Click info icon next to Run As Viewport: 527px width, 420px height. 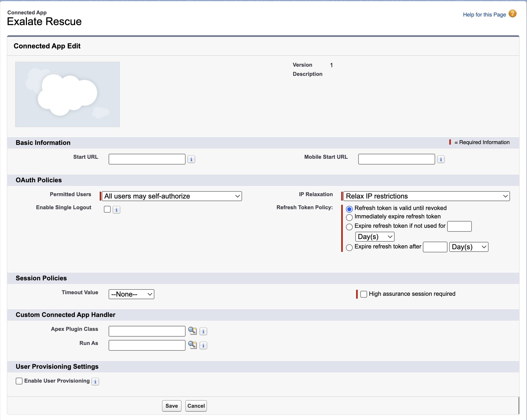pyautogui.click(x=203, y=345)
